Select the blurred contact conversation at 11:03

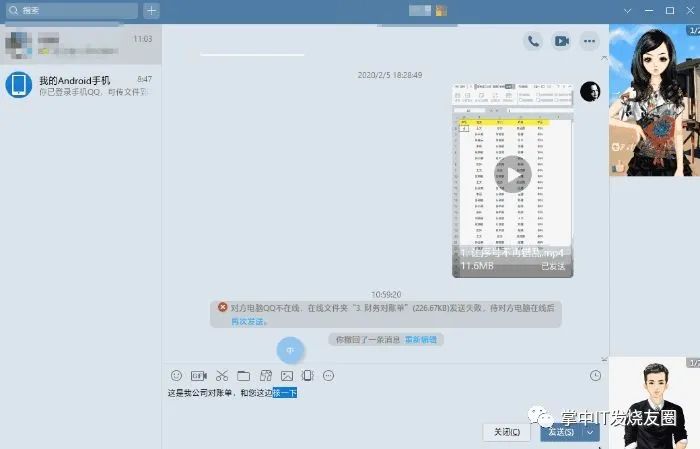click(x=81, y=45)
